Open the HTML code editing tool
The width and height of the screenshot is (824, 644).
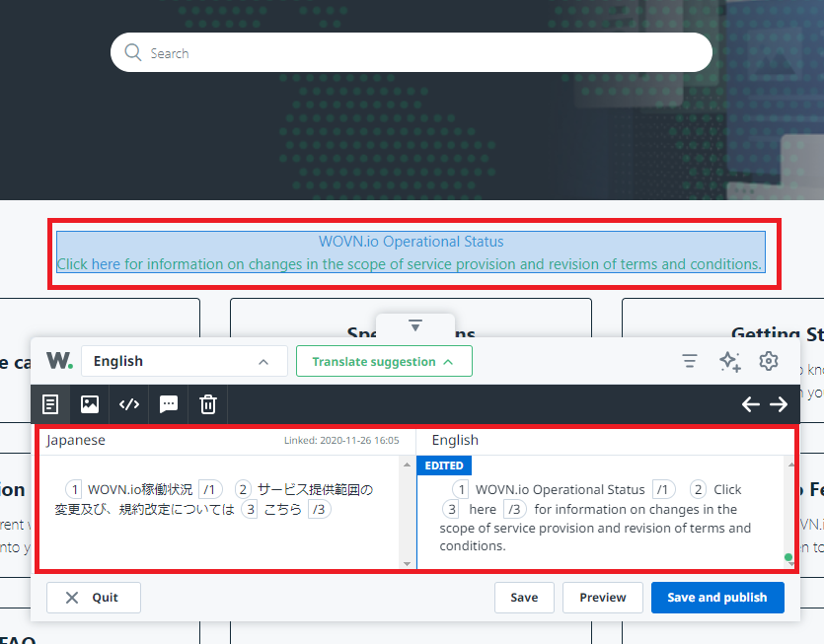pyautogui.click(x=128, y=404)
